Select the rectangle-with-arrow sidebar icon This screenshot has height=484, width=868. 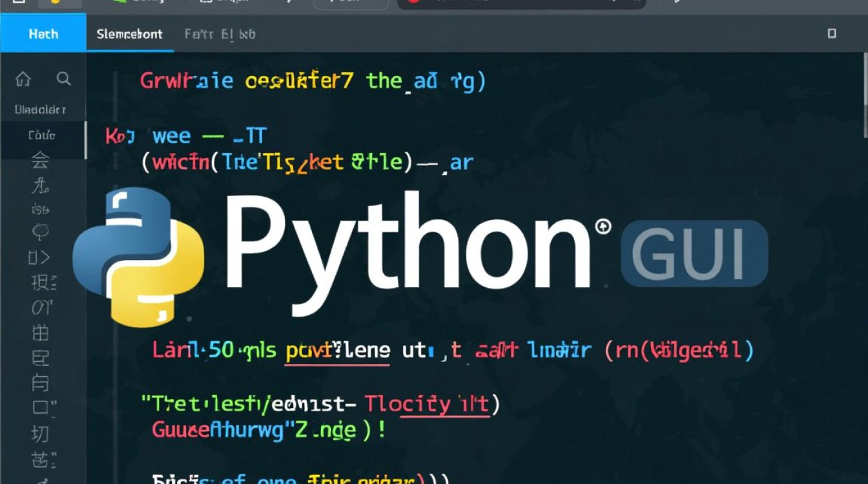[39, 258]
